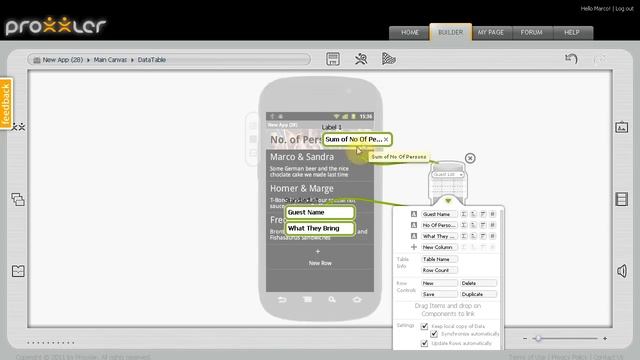Open the image component icon on right sidebar
Viewport: 640px width, 360px height.
click(621, 127)
